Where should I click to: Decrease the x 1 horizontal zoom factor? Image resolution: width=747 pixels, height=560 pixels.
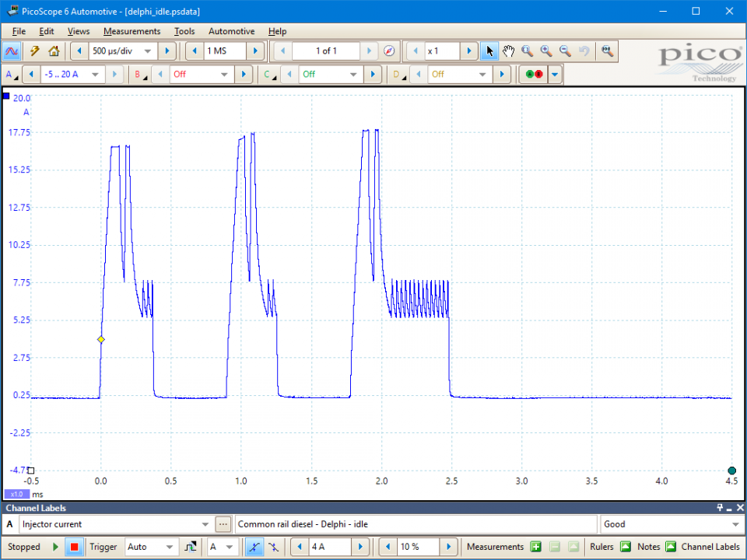(x=416, y=51)
